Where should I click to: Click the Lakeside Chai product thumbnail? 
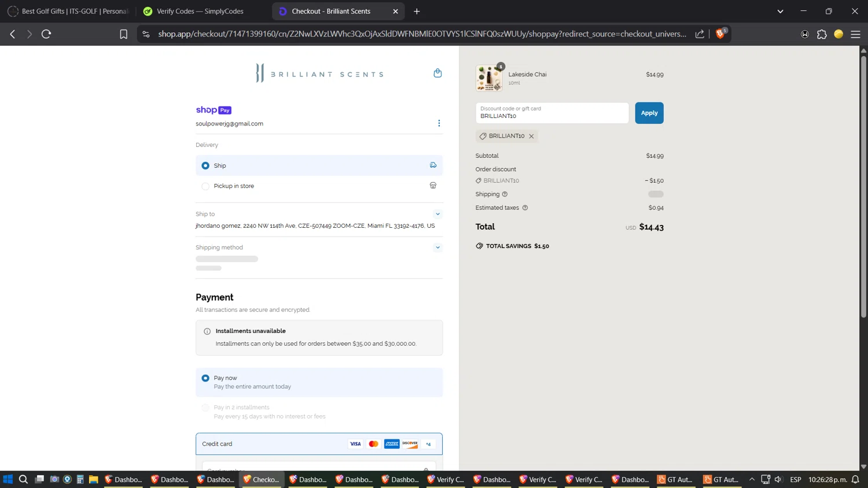489,78
